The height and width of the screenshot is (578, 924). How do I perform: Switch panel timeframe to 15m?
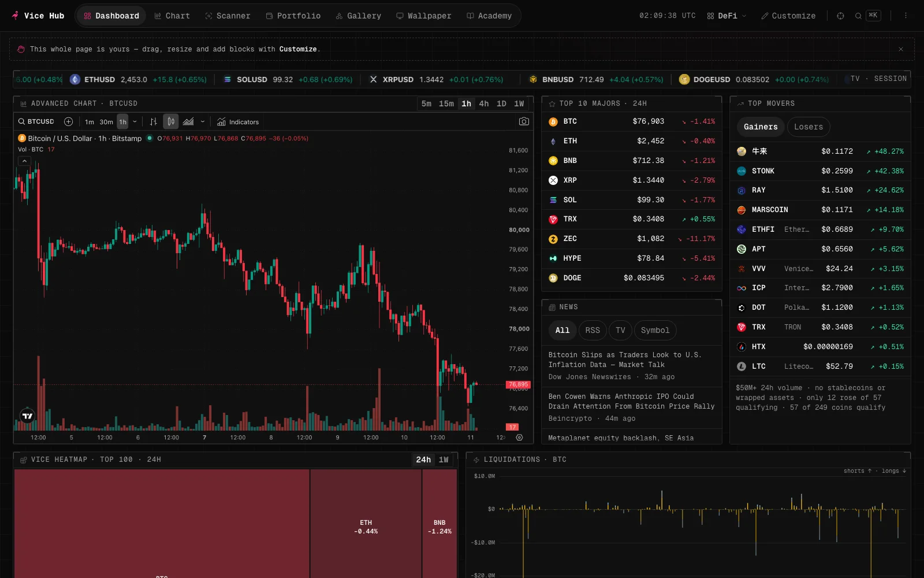[446, 103]
